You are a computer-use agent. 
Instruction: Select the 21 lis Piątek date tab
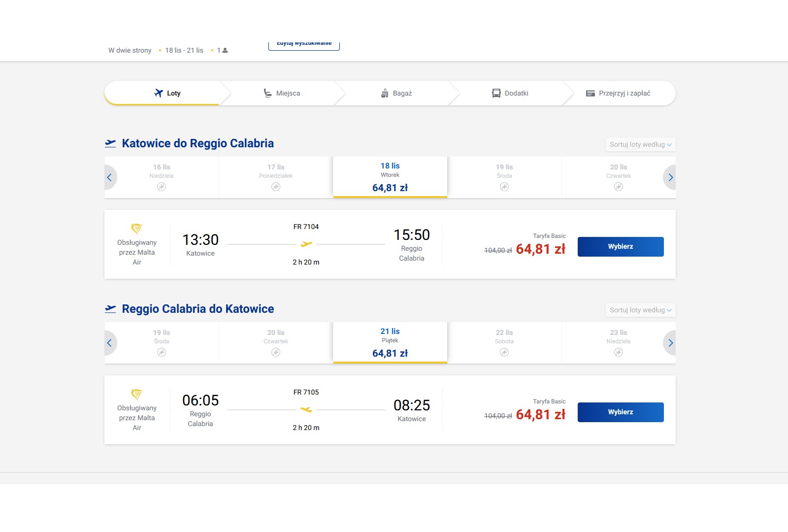390,343
